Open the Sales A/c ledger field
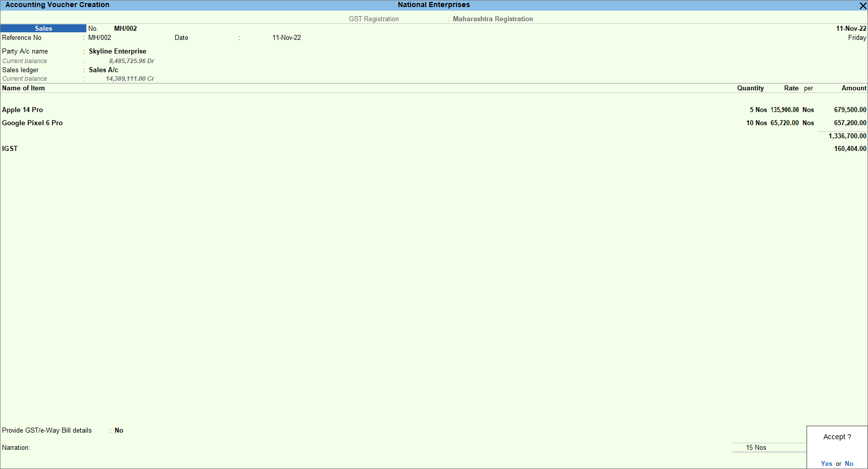The height and width of the screenshot is (469, 868). (104, 70)
